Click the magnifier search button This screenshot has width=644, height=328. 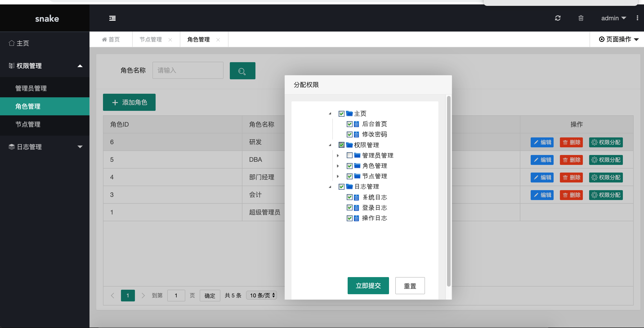click(x=242, y=71)
